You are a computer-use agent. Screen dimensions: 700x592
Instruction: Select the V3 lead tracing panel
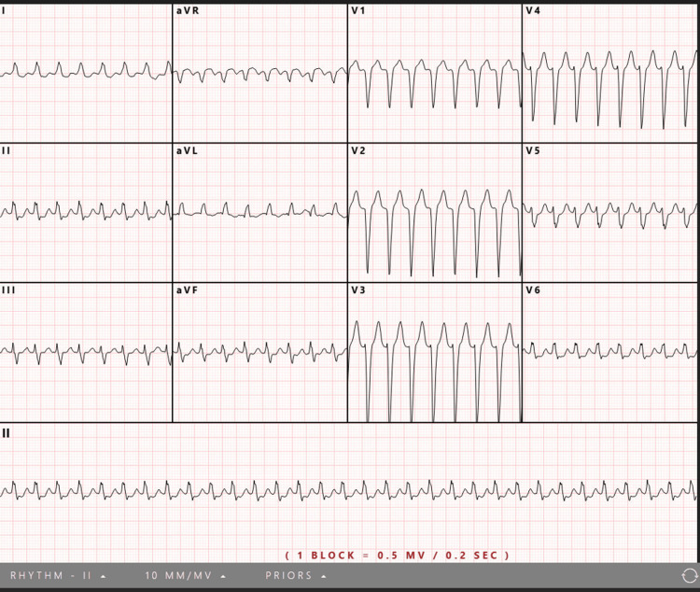(434, 352)
